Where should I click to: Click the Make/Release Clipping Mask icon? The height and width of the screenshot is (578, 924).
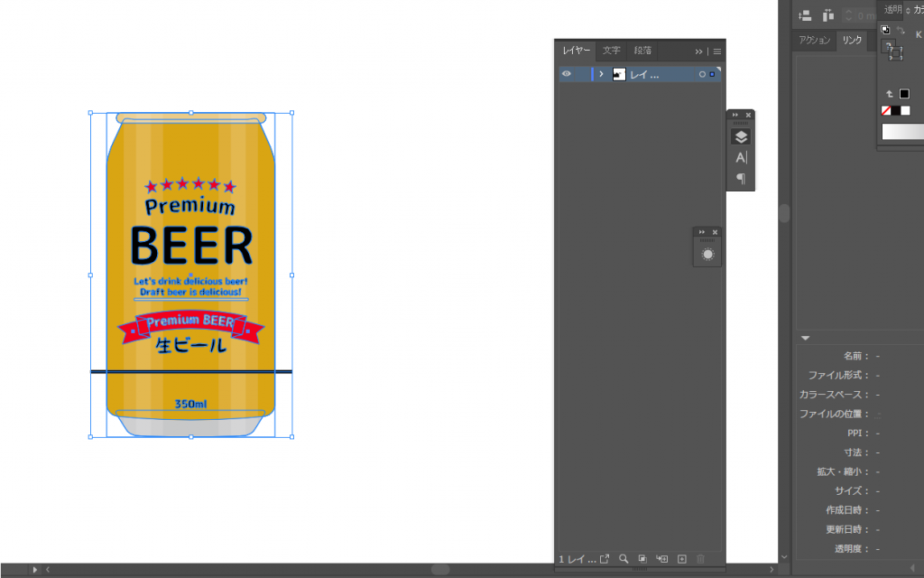coord(642,559)
